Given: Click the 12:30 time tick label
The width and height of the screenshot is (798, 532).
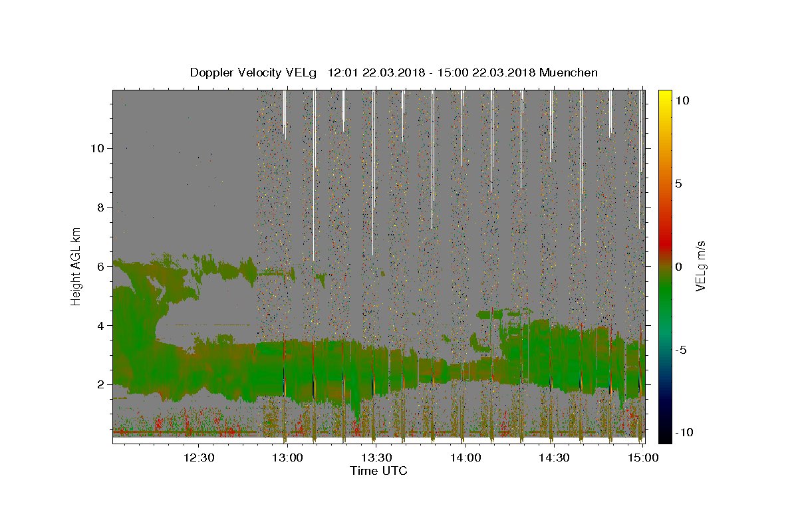Looking at the screenshot, I should click(199, 458).
